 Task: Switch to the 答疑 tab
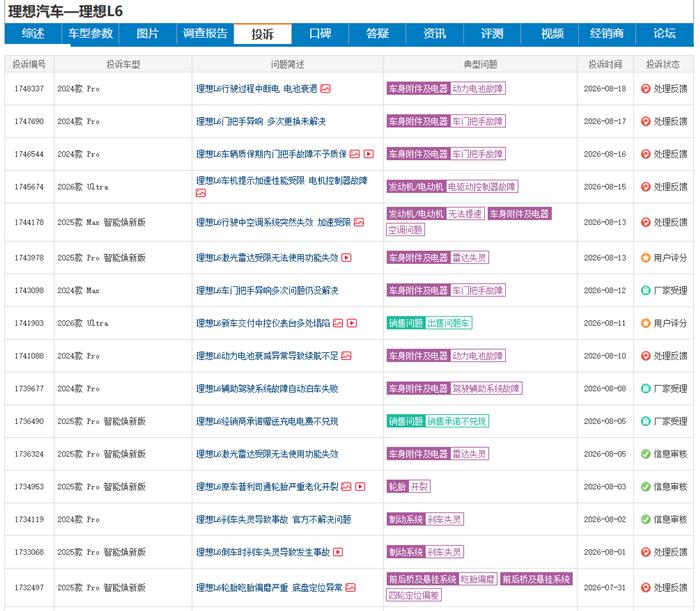(x=377, y=34)
